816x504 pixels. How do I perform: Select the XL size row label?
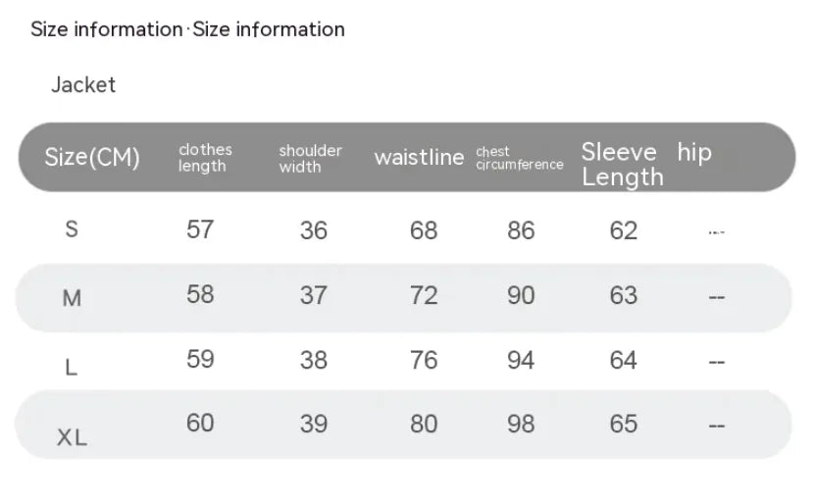(x=72, y=437)
